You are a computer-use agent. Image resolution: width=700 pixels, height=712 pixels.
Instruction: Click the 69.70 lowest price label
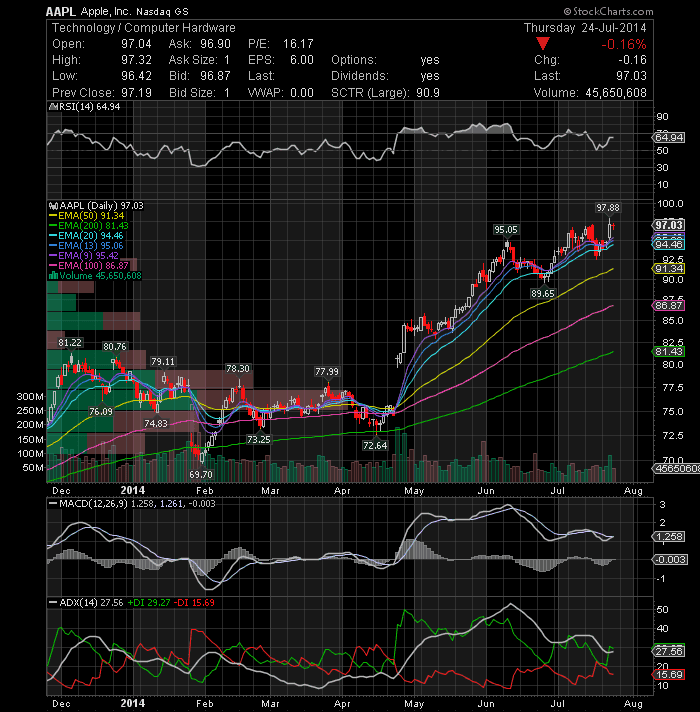pyautogui.click(x=201, y=474)
